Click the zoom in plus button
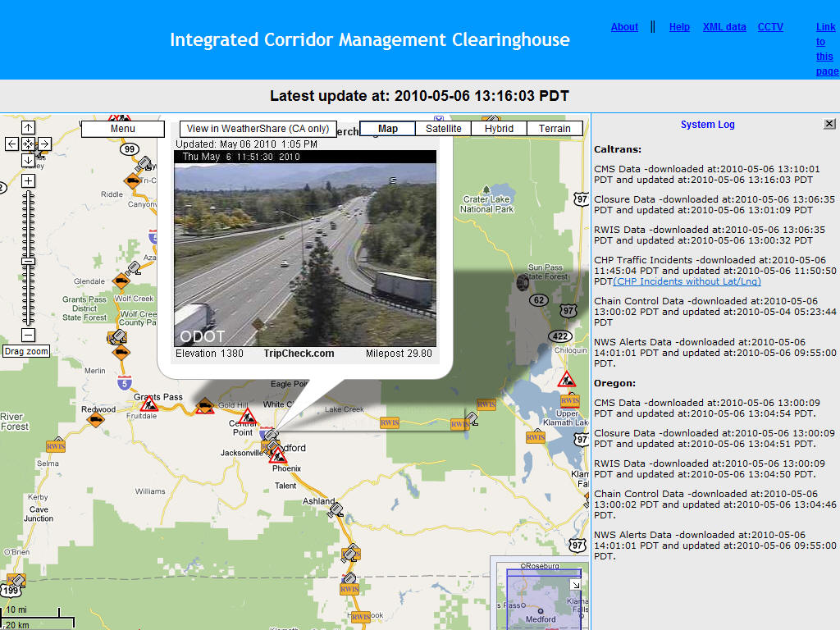The image size is (840, 630). [x=28, y=180]
